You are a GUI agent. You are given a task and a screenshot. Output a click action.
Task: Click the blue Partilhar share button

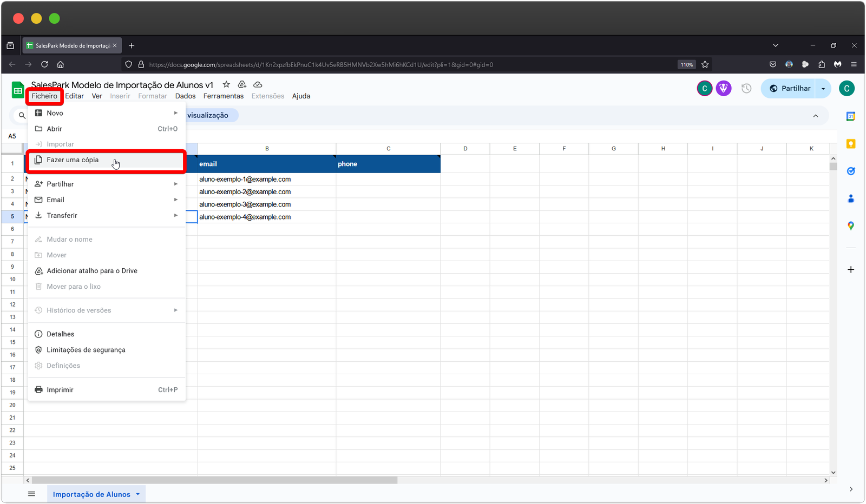pyautogui.click(x=790, y=88)
